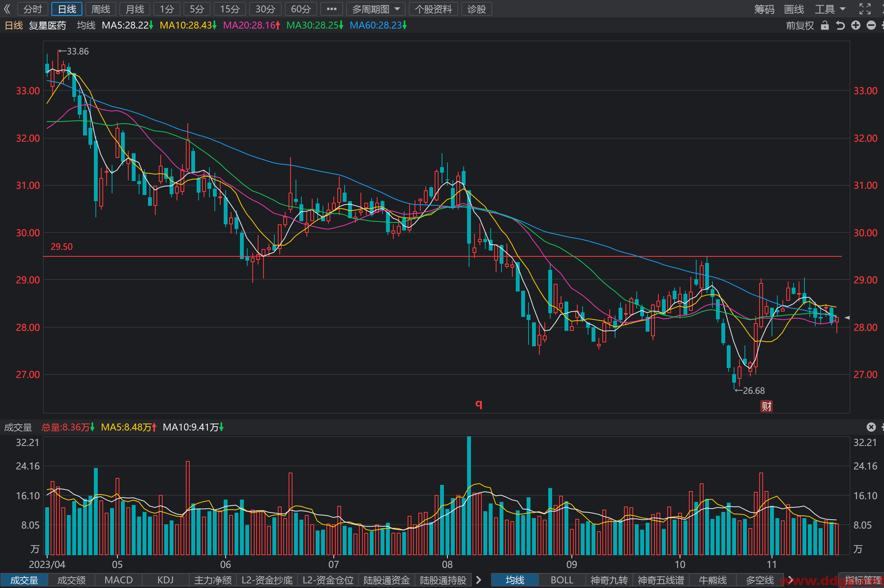Image resolution: width=884 pixels, height=588 pixels.
Task: Click the lock icon beside 前复权
Action: coord(825,25)
